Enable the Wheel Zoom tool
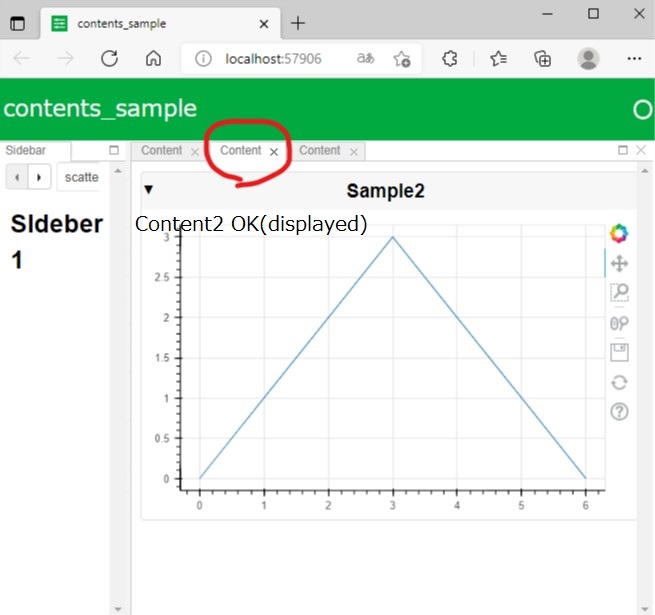Viewport: 655px width, 615px height. [619, 322]
